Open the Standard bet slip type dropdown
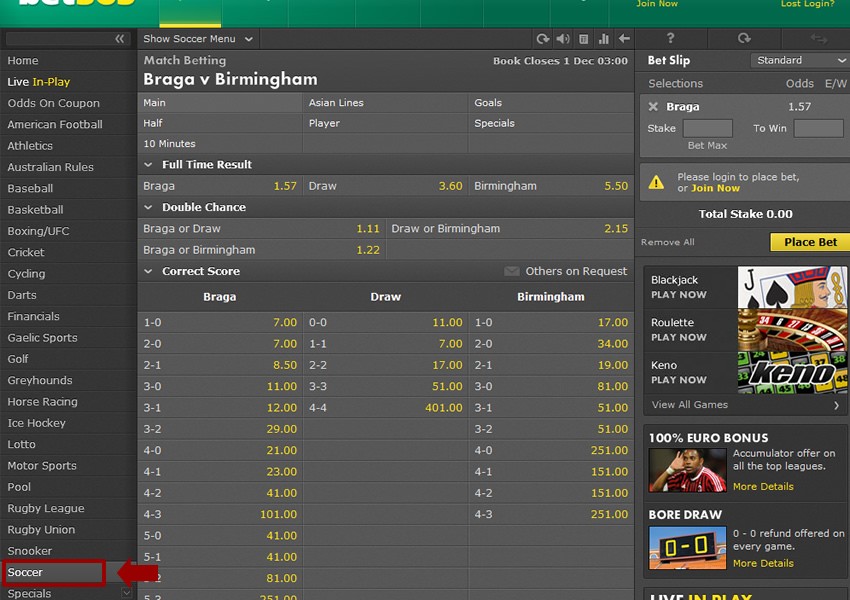The width and height of the screenshot is (850, 600). click(800, 60)
